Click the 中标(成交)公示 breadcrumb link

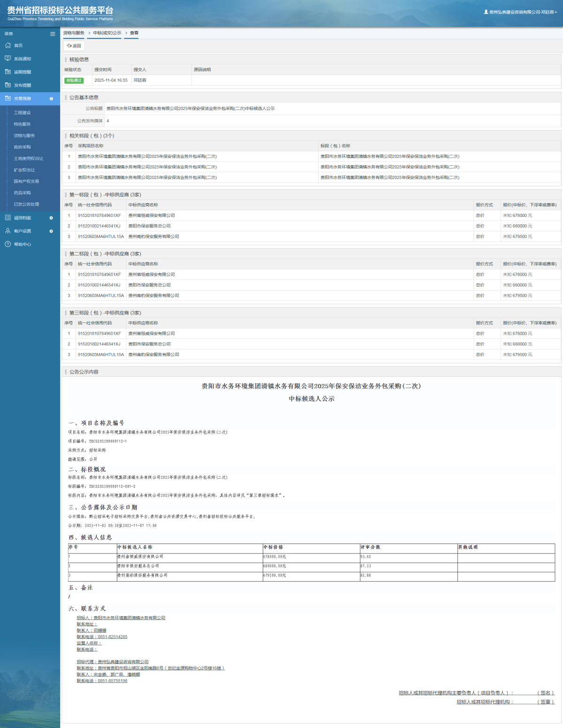[x=107, y=33]
